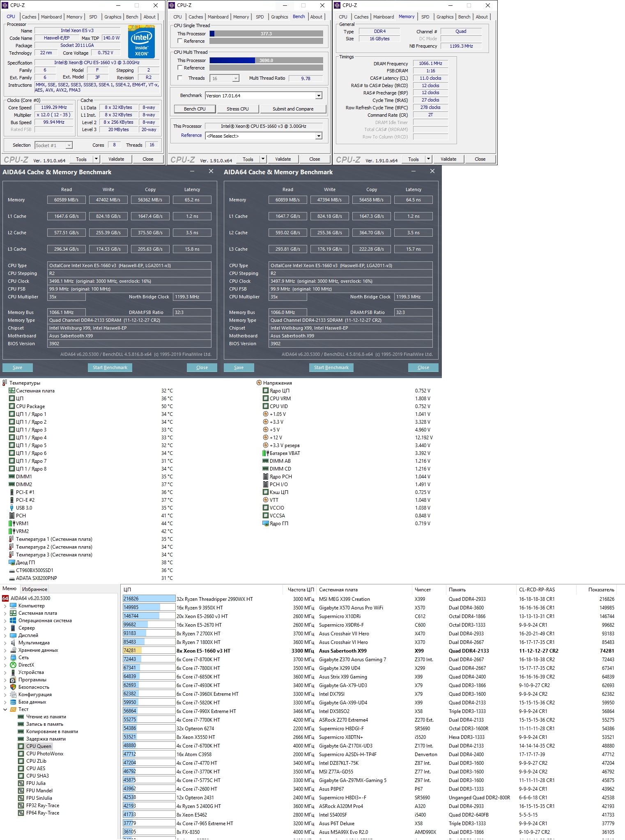625x840 pixels.
Task: Click the FP64 Ray-Trace benchmark icon
Action: (21, 813)
